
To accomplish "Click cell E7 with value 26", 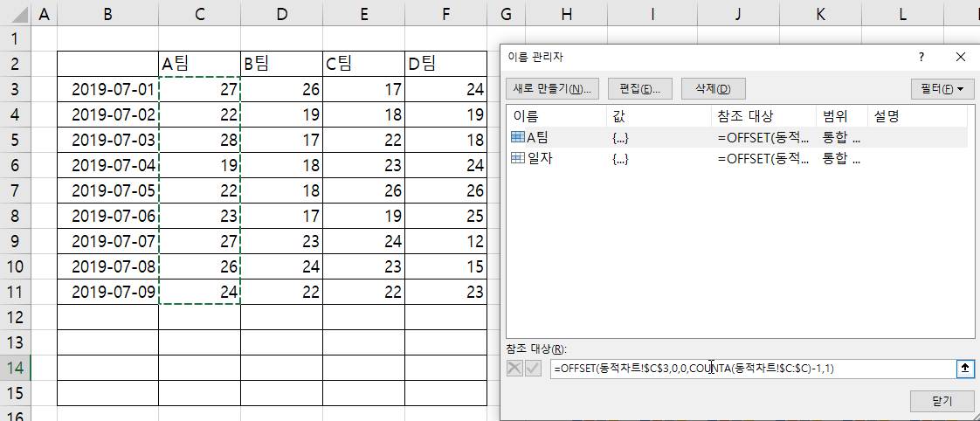I will pyautogui.click(x=363, y=190).
